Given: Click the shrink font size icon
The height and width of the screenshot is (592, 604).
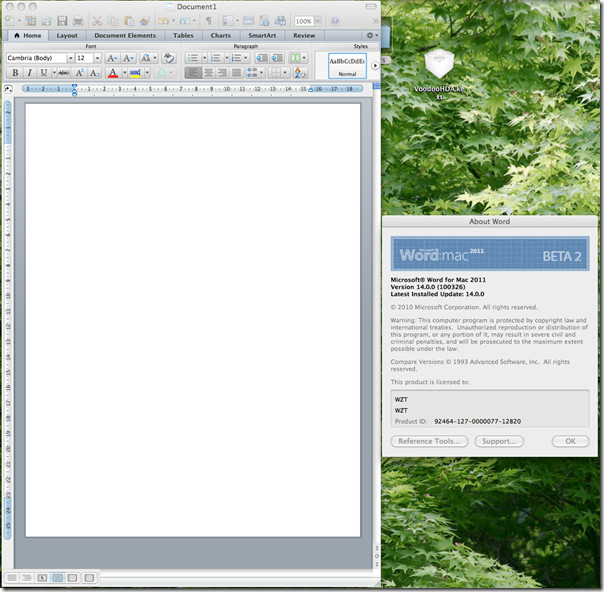Looking at the screenshot, I should (128, 58).
